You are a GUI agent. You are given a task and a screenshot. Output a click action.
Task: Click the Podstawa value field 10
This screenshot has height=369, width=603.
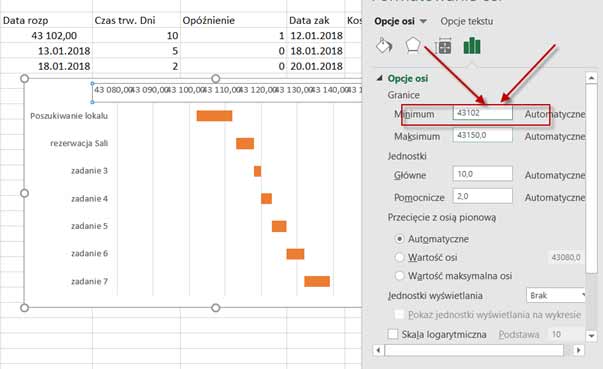coord(566,334)
